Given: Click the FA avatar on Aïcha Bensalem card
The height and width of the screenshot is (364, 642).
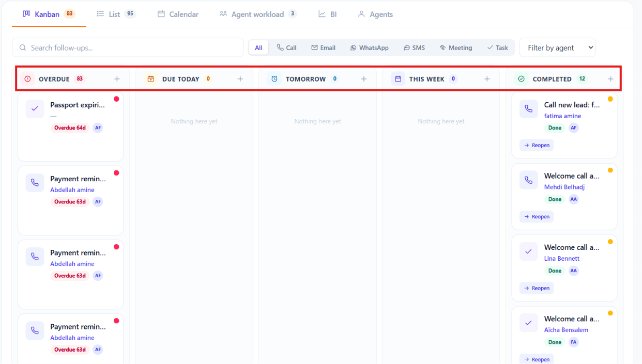Looking at the screenshot, I should point(574,342).
